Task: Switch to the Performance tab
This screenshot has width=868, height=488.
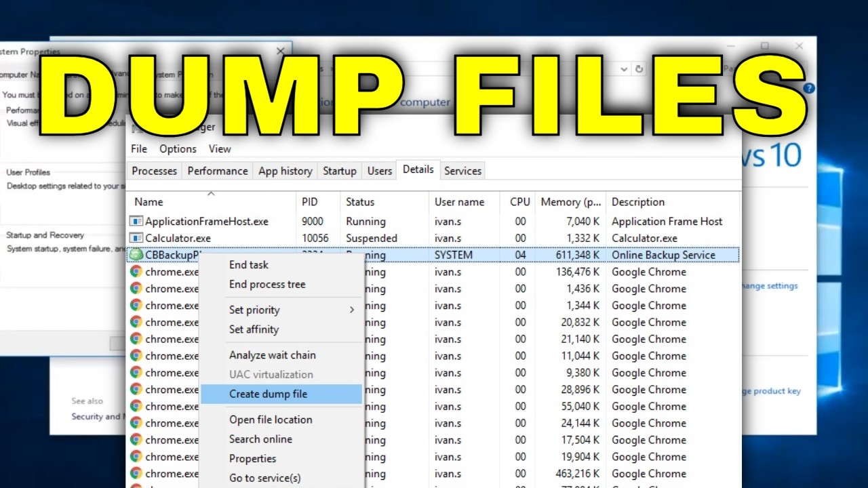Action: [x=218, y=171]
